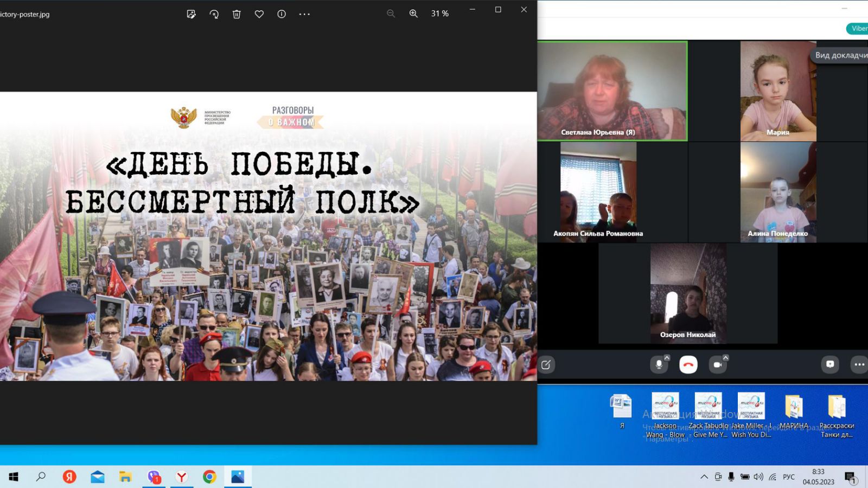Open the Расскраски Танки folder on desktop
Viewport: 868px width, 488px height.
(837, 415)
